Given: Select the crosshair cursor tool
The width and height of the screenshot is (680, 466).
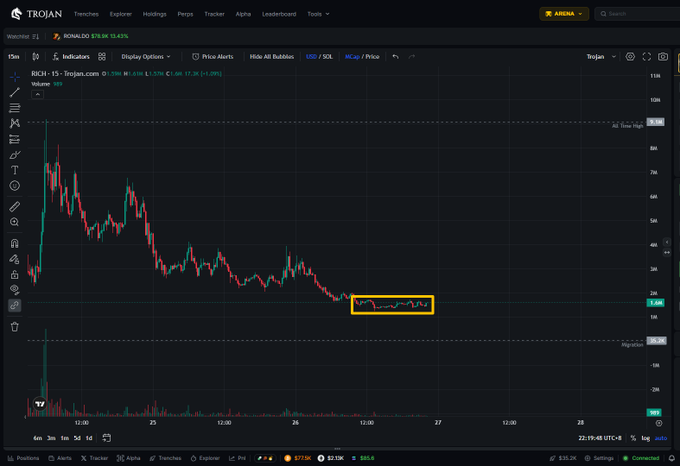Looking at the screenshot, I should coord(15,77).
